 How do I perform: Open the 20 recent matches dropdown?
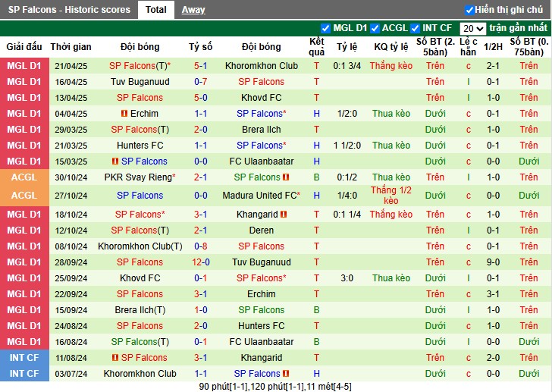[473, 29]
